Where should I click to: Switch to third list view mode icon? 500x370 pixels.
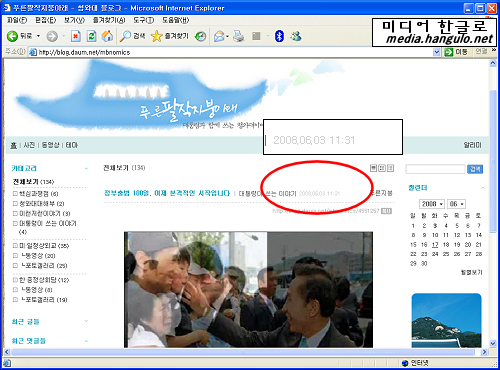390,168
